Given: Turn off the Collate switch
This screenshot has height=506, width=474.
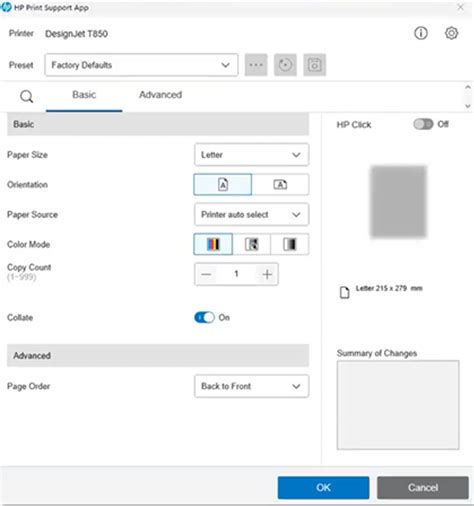Looking at the screenshot, I should pyautogui.click(x=204, y=317).
